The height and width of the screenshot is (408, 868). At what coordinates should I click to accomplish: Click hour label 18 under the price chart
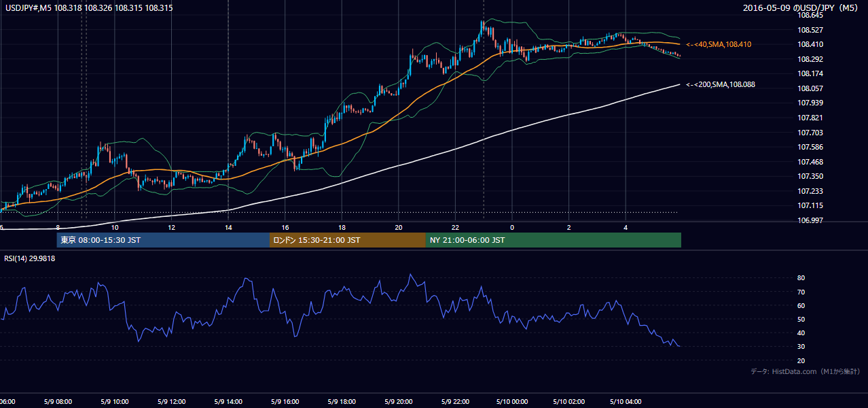tap(342, 227)
